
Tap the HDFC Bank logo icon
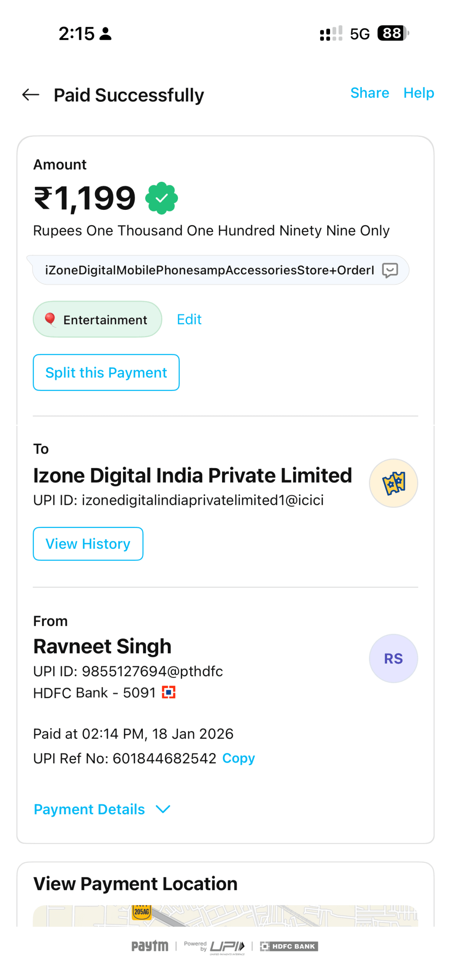coord(168,692)
